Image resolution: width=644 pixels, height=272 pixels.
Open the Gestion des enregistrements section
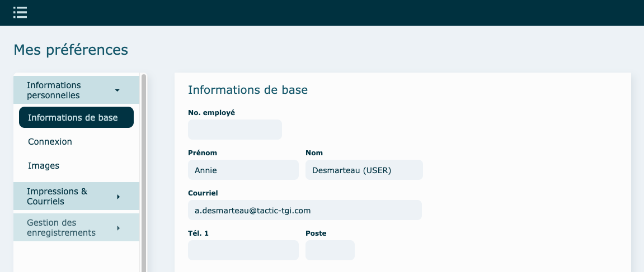(62, 227)
